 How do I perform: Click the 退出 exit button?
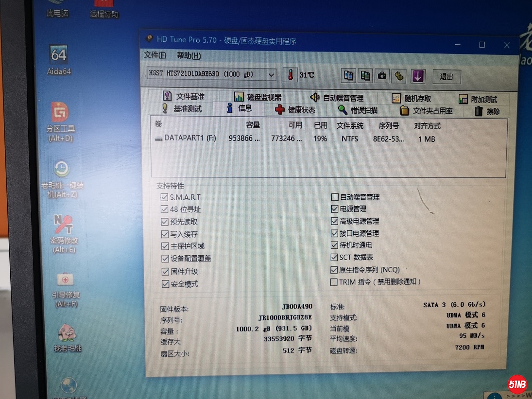pos(446,77)
